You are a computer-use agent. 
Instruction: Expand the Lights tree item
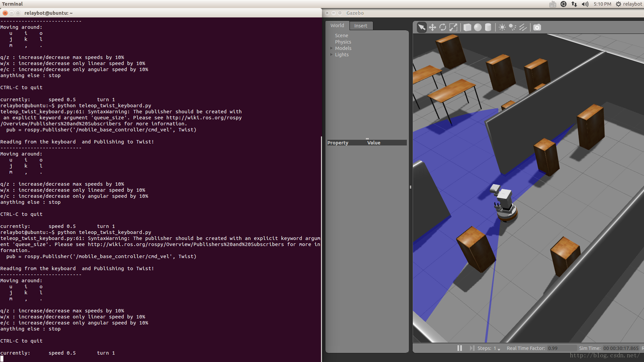331,55
